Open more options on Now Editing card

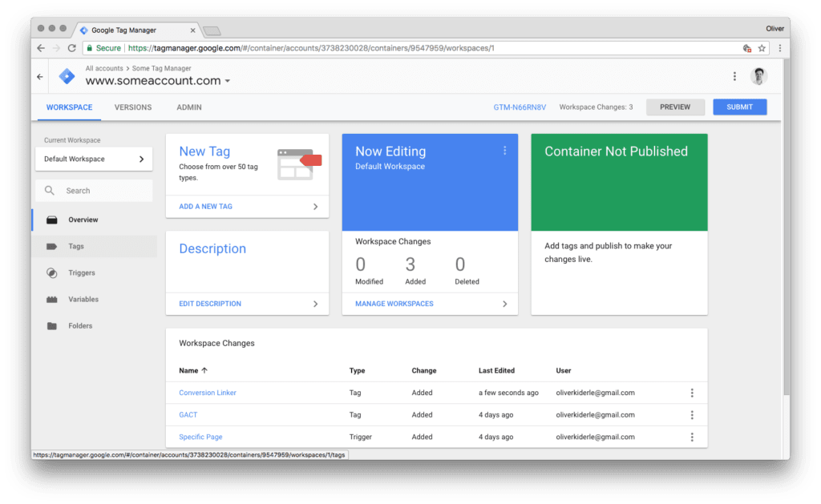tap(504, 151)
